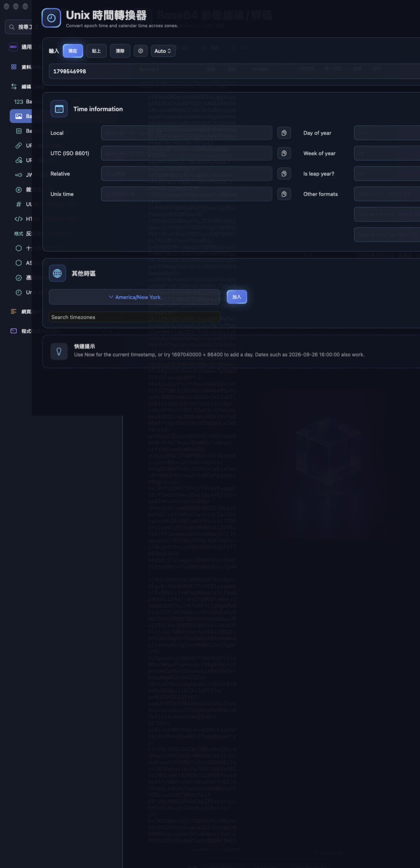Click the 現在 (Now) button

click(73, 51)
